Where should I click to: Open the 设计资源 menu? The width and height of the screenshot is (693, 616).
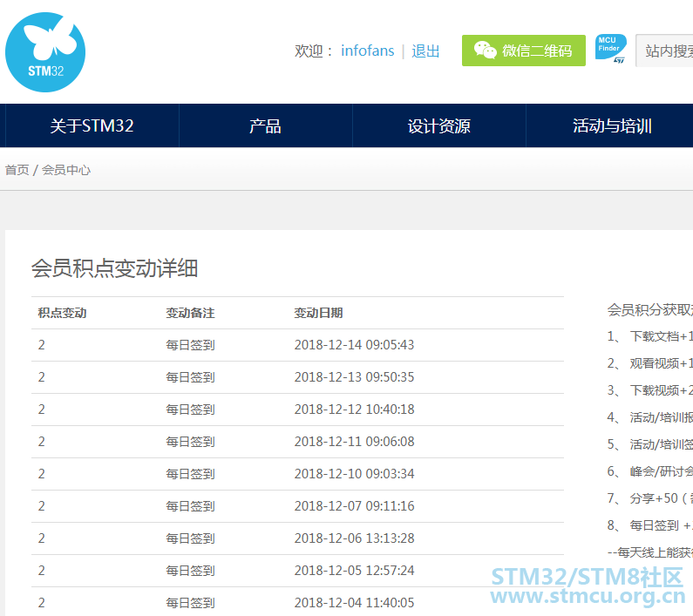(438, 126)
